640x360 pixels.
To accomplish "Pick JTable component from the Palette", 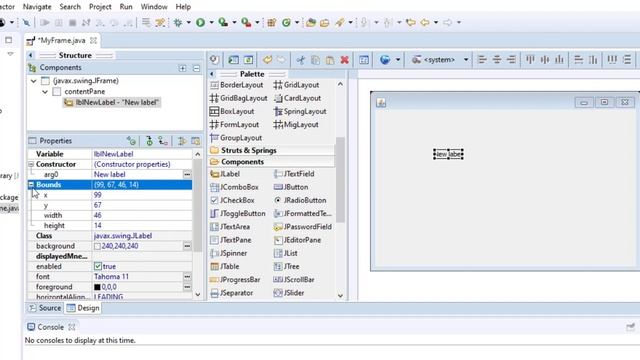I will (224, 266).
